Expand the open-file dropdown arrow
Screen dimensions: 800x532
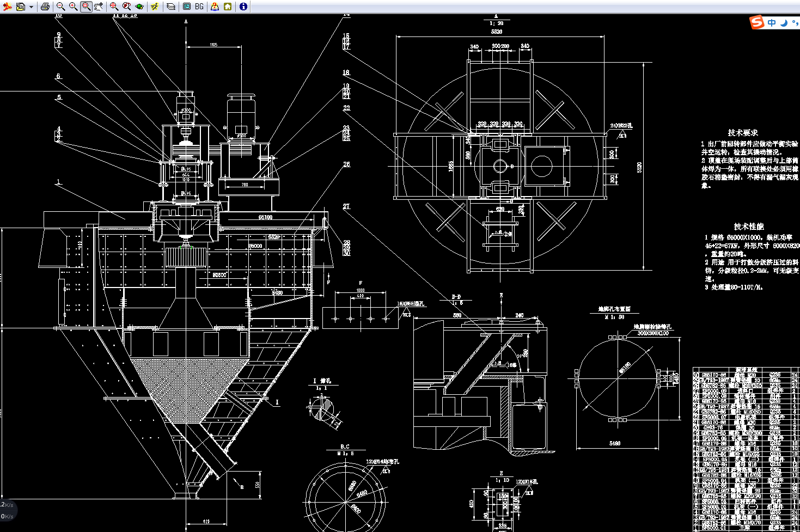(30, 7)
